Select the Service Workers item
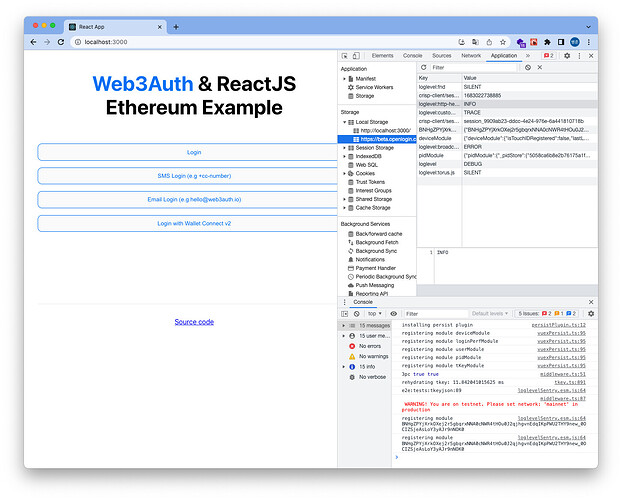This screenshot has height=500, width=622. [374, 87]
